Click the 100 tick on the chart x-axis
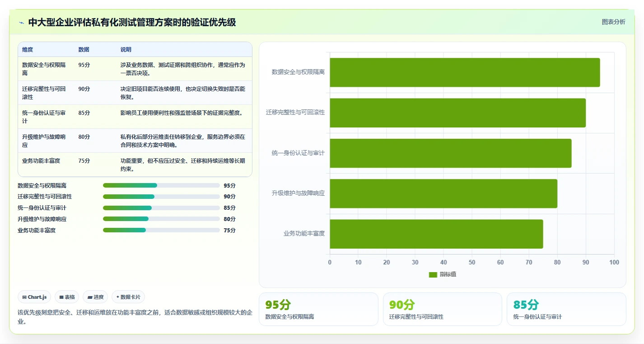644x344 pixels. click(614, 263)
